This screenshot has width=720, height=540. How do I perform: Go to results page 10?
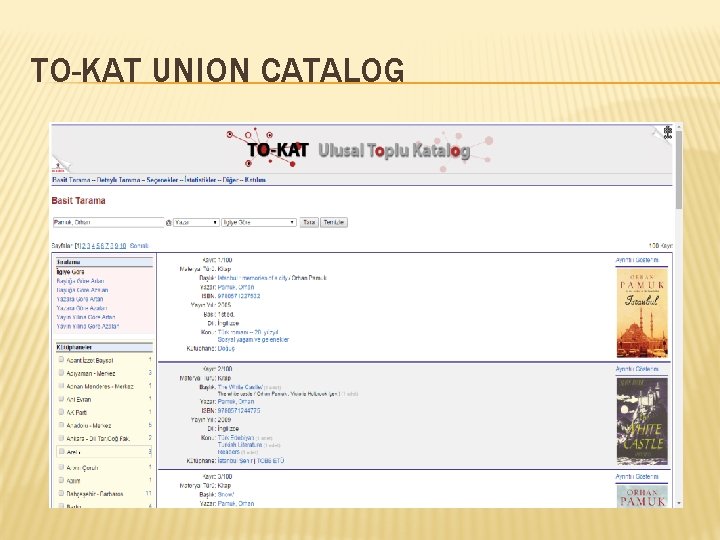[x=123, y=246]
